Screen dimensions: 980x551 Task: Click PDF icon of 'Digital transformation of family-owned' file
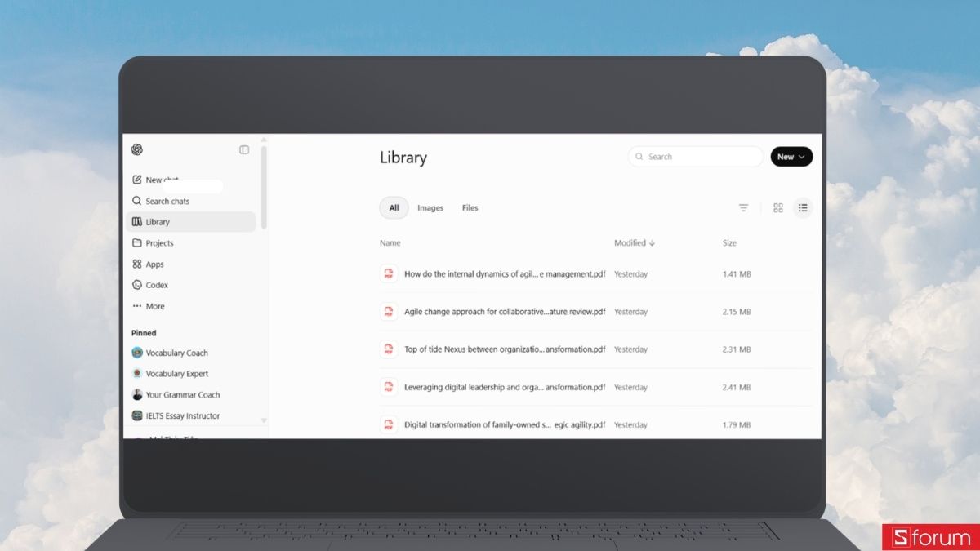(389, 424)
